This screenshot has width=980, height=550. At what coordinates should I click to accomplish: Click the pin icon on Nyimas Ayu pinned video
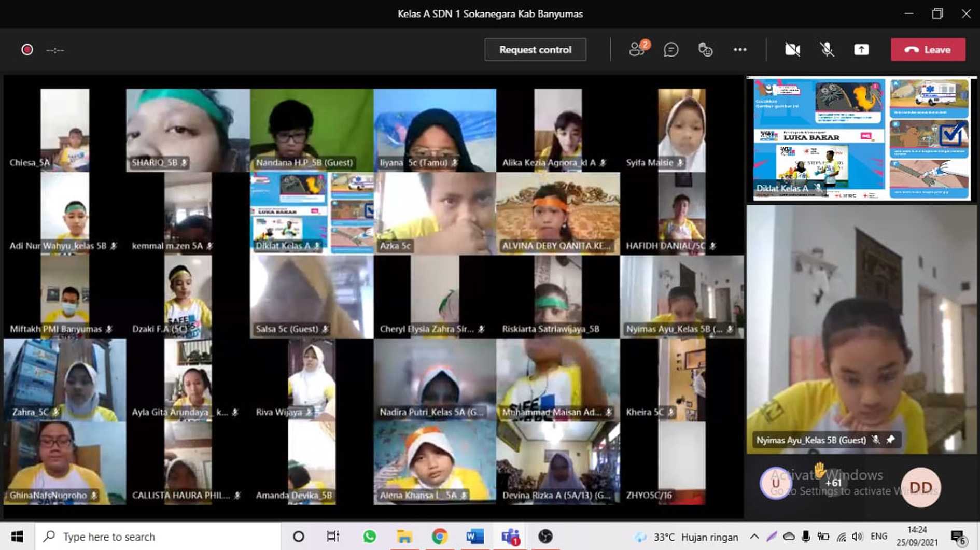(890, 440)
